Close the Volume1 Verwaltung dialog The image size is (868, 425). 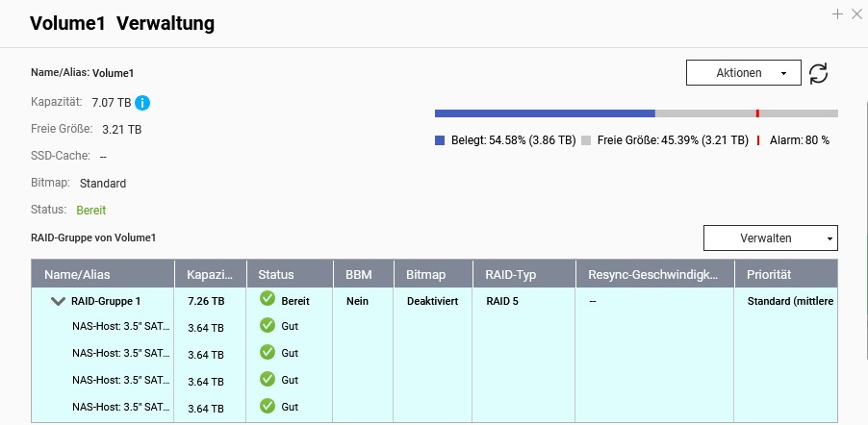856,13
